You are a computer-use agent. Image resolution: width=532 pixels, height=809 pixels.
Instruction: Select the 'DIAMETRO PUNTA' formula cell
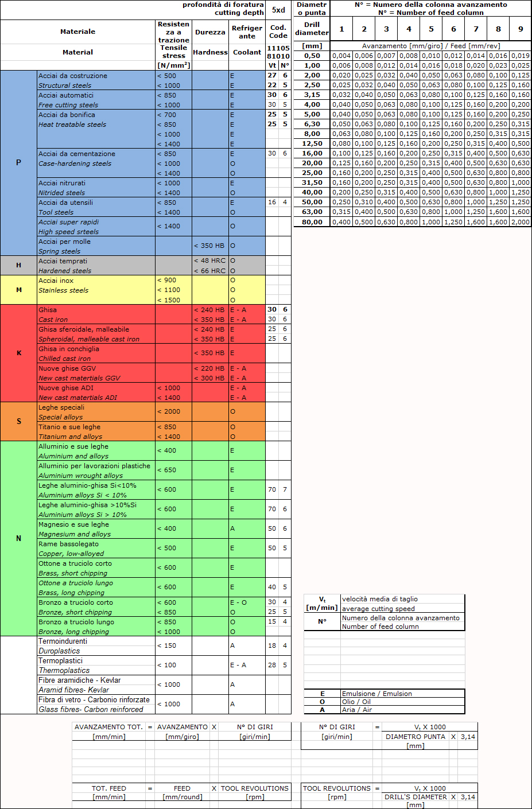point(415,737)
